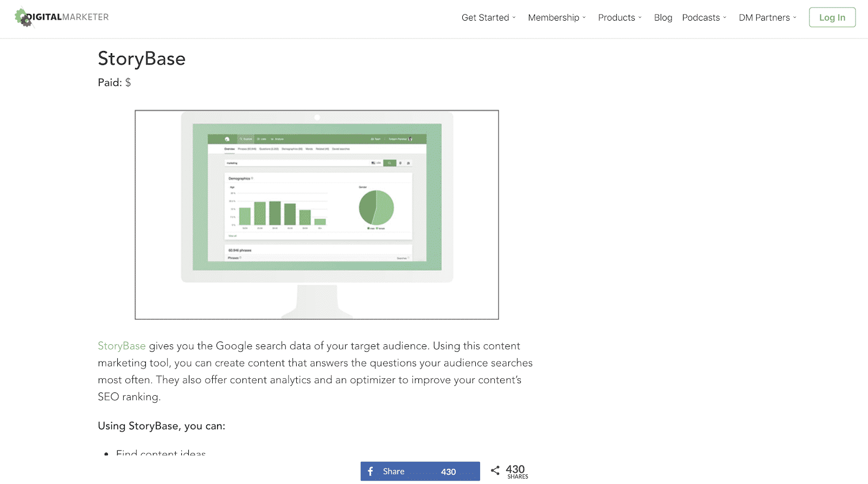
Task: Expand the Membership dropdown arrow
Action: point(584,17)
